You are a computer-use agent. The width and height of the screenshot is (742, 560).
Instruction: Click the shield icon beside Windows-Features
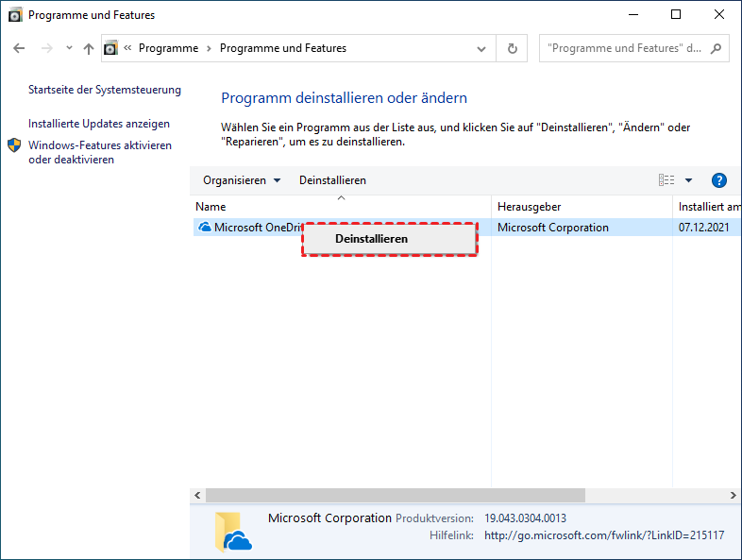[15, 145]
